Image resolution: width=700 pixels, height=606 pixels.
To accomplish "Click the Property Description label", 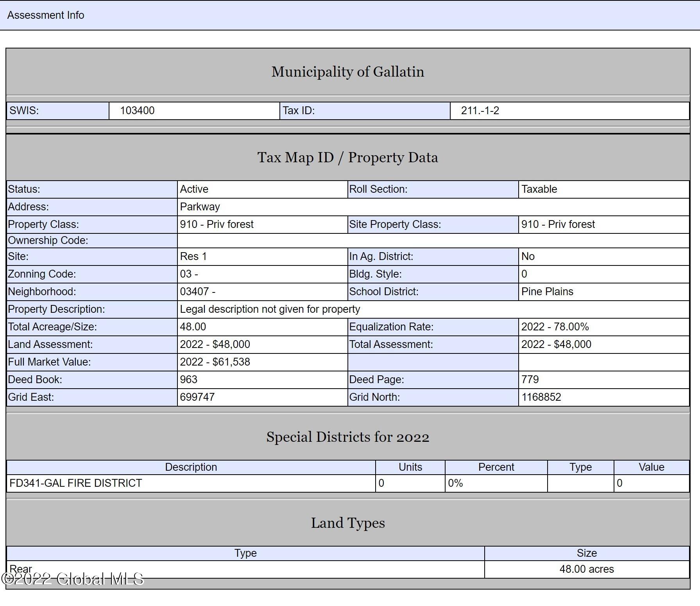I will pos(57,309).
